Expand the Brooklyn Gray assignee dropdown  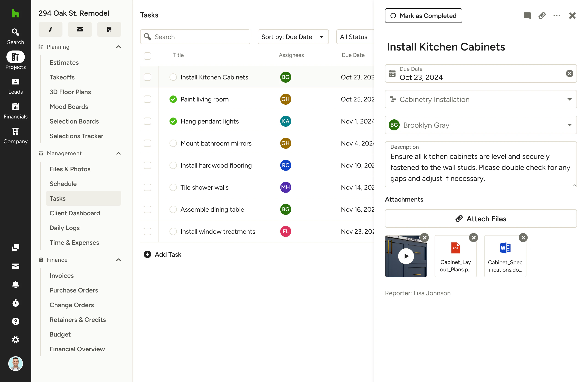click(x=569, y=125)
